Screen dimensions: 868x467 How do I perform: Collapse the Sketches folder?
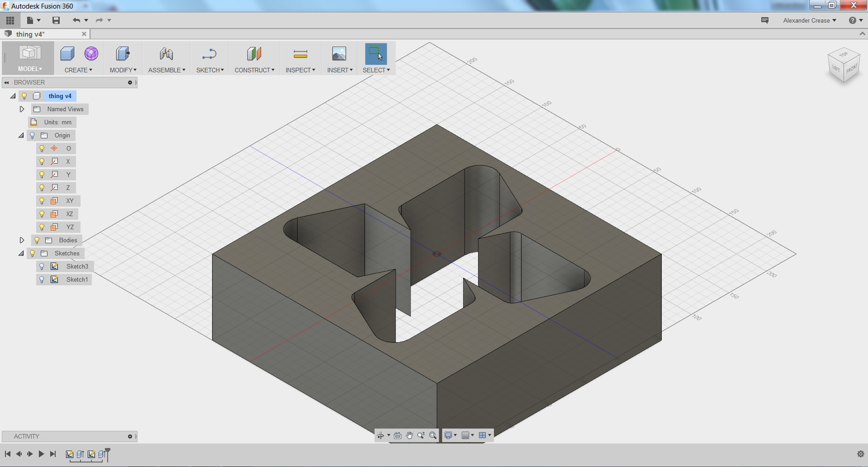(20, 253)
